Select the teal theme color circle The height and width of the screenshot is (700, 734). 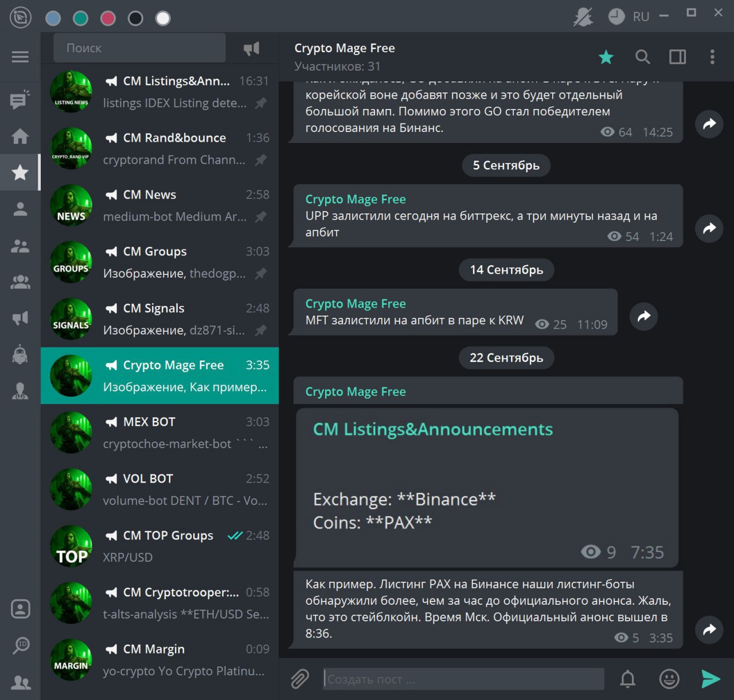pos(81,18)
